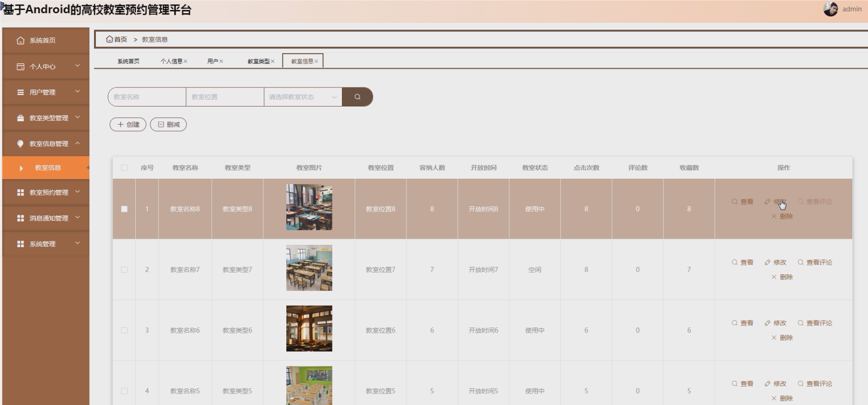
Task: Click the 创建 button
Action: coord(128,125)
